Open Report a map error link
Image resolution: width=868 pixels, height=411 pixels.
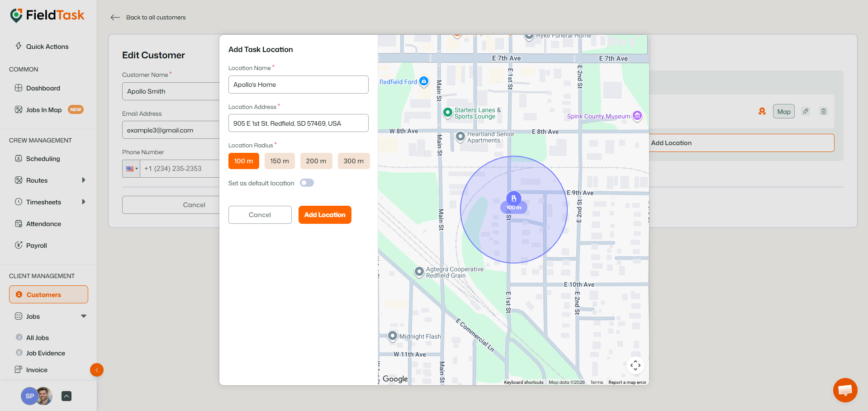pos(627,383)
